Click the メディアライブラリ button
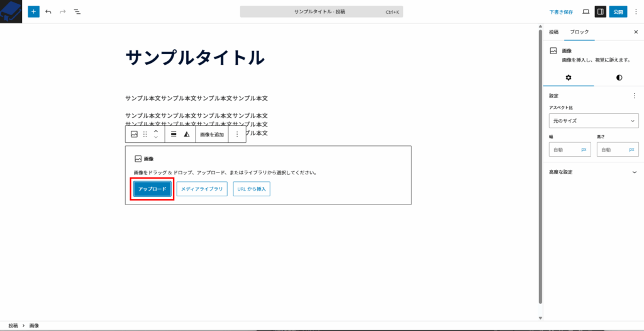 [202, 189]
